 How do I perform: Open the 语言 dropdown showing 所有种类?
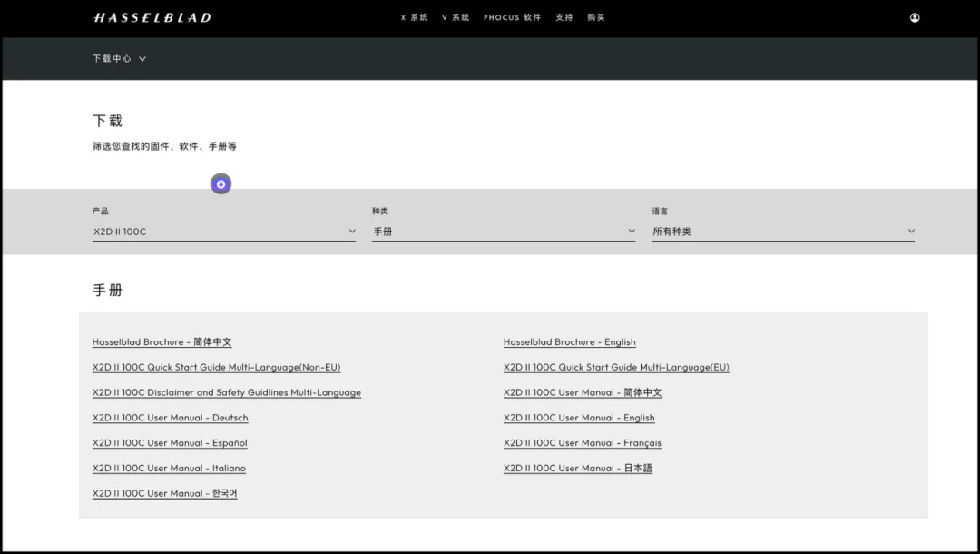pyautogui.click(x=783, y=232)
